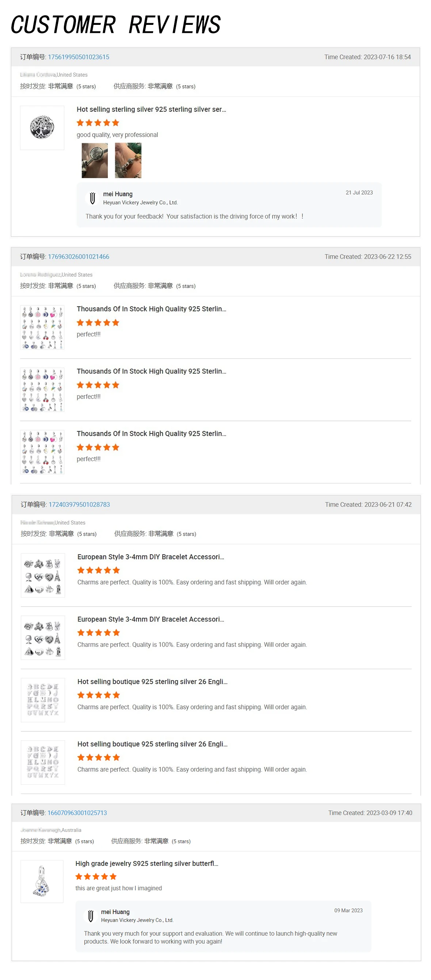Click the butterfly pendant charm thumbnail

coord(42,882)
